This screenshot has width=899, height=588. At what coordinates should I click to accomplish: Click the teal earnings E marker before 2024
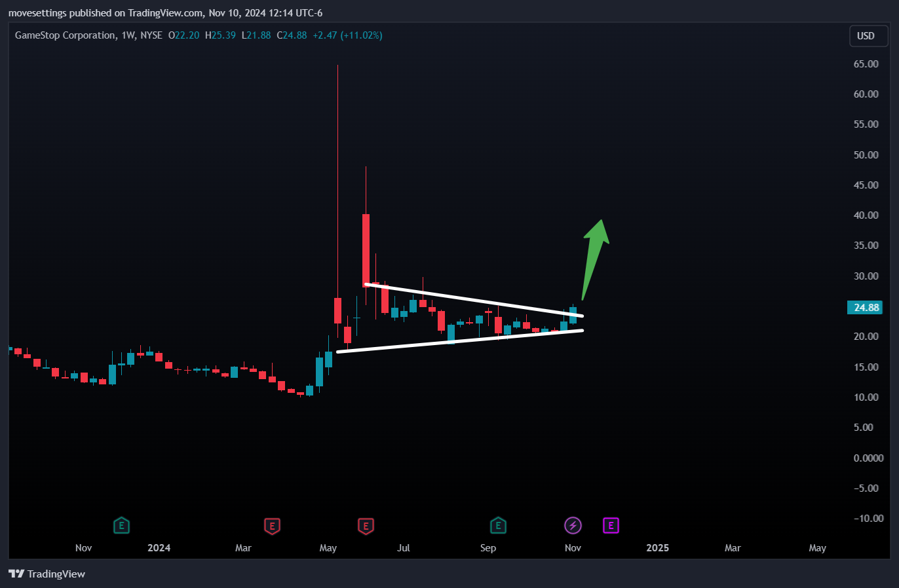tap(121, 525)
